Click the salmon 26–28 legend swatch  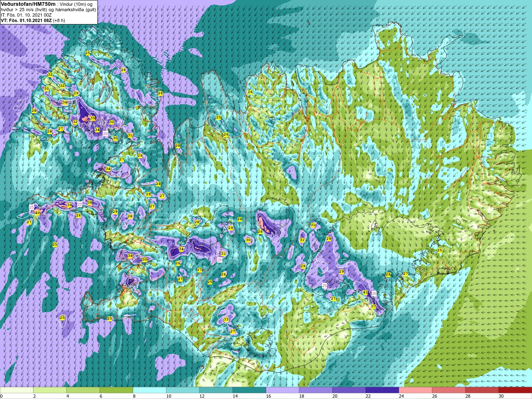point(449,390)
